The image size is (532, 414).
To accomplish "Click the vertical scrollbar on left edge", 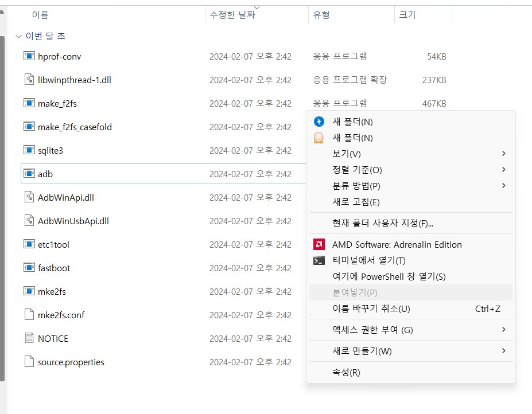I will click(2, 209).
